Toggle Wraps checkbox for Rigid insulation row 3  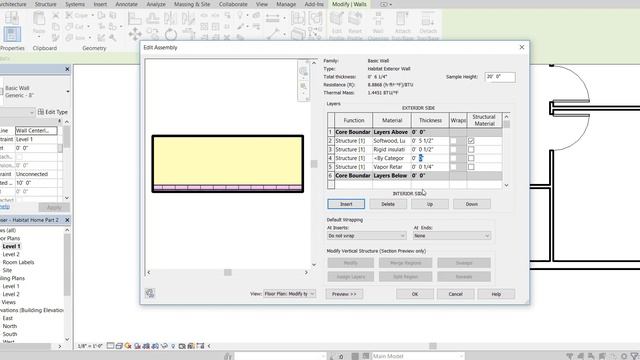pos(453,149)
